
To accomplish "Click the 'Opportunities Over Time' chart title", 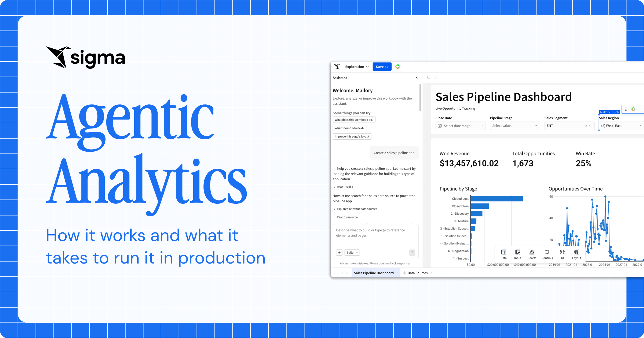I will pos(576,189).
